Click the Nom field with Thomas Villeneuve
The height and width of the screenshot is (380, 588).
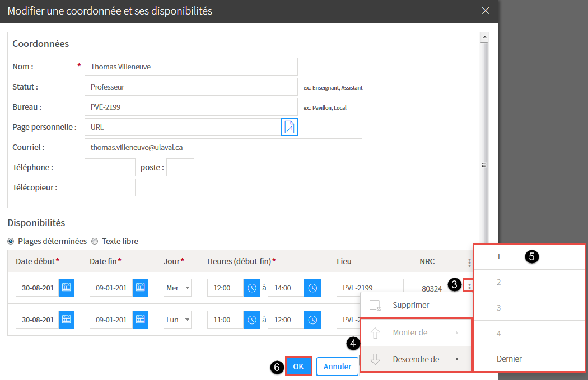pyautogui.click(x=192, y=67)
